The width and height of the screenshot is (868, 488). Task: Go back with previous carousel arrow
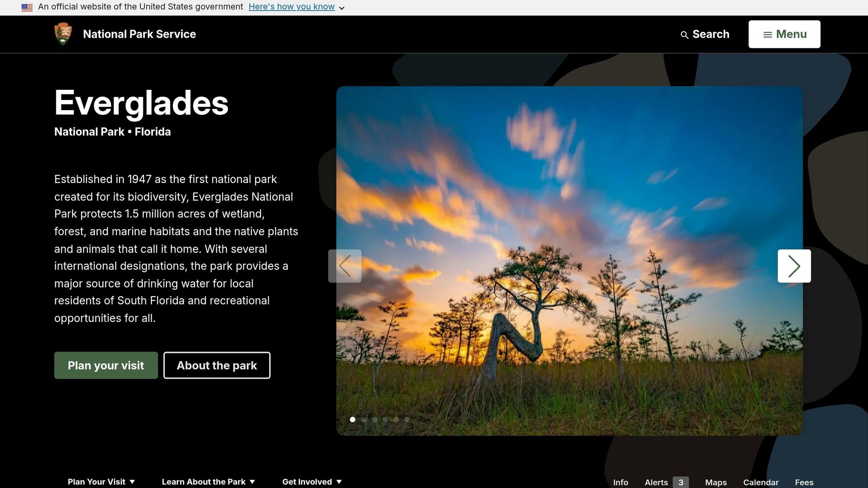point(345,266)
